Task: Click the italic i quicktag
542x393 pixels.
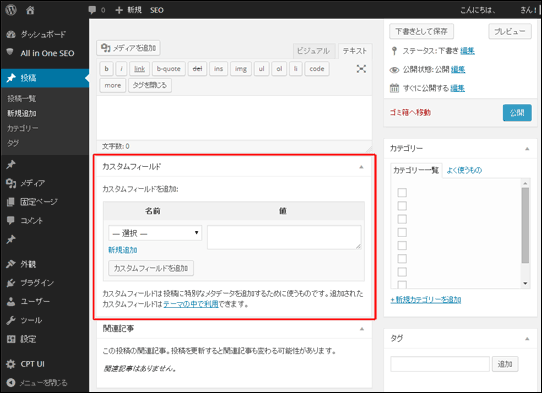Action: (121, 69)
